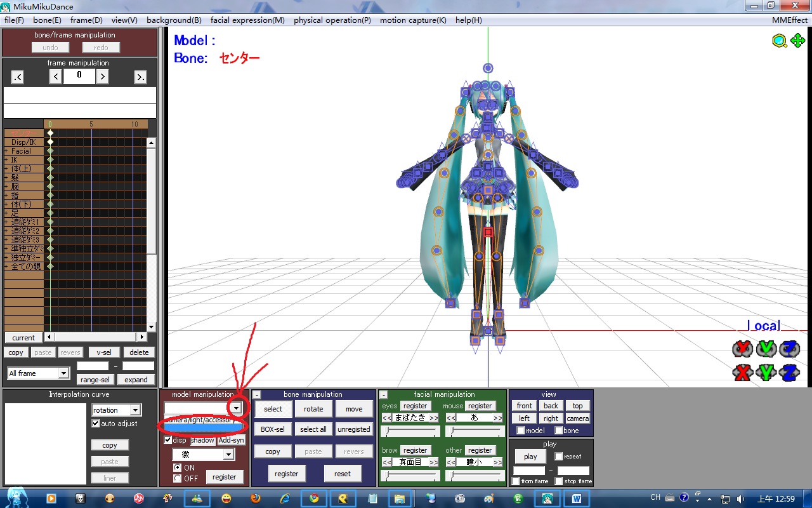Click the BOX-sel button

273,429
